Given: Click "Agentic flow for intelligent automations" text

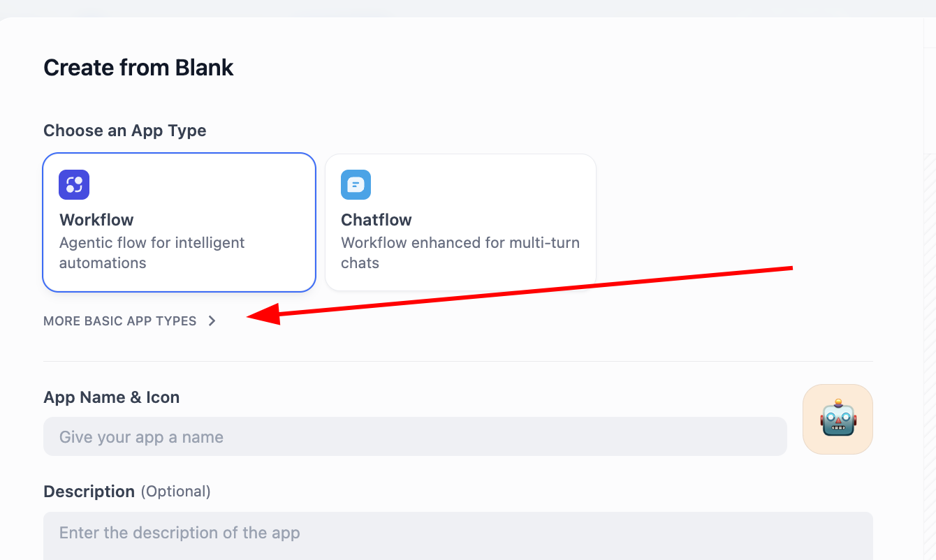Looking at the screenshot, I should (152, 253).
